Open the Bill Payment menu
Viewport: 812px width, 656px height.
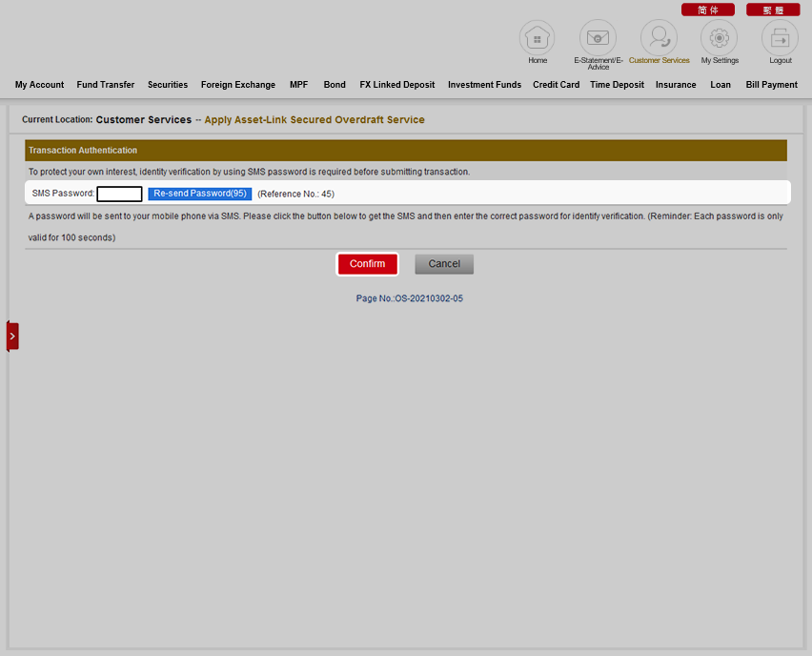tap(771, 85)
